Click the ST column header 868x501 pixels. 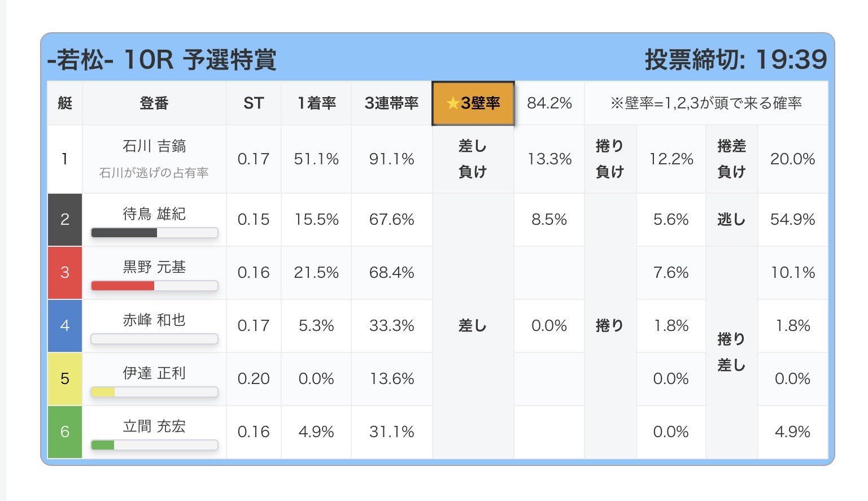[254, 103]
